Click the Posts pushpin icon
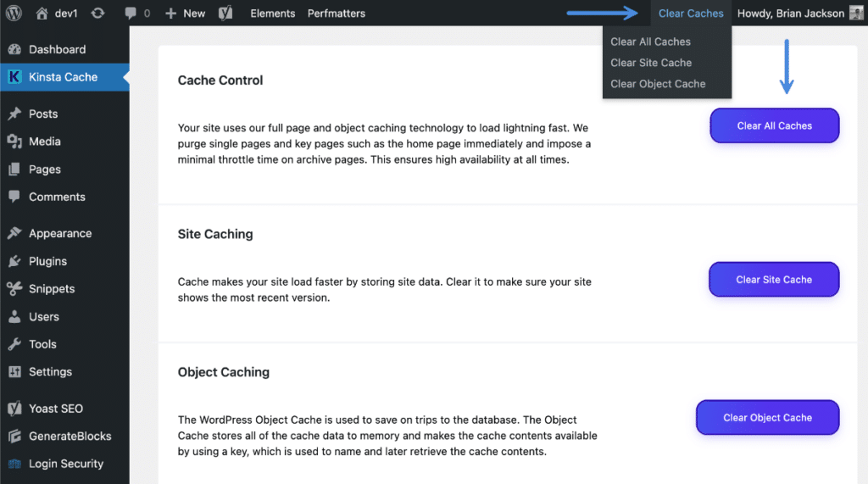 pos(14,114)
